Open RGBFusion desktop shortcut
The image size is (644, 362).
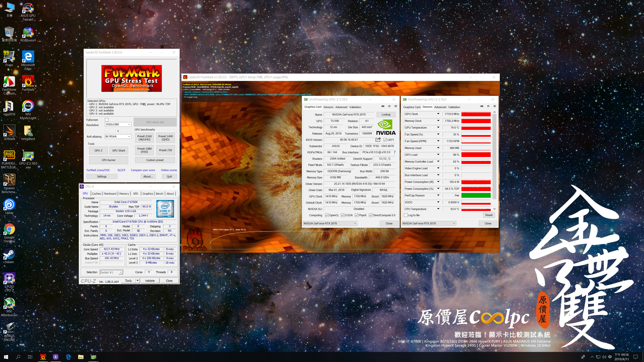pyautogui.click(x=28, y=35)
